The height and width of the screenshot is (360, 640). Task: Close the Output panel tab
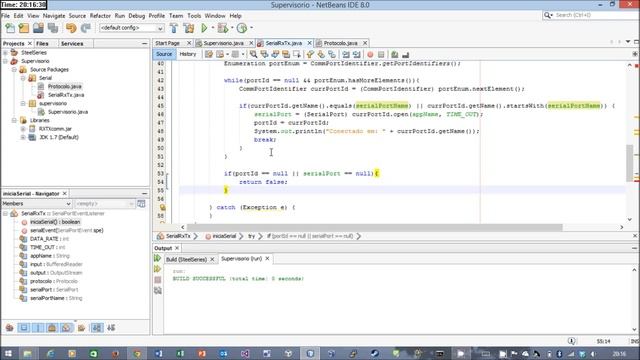(x=177, y=248)
